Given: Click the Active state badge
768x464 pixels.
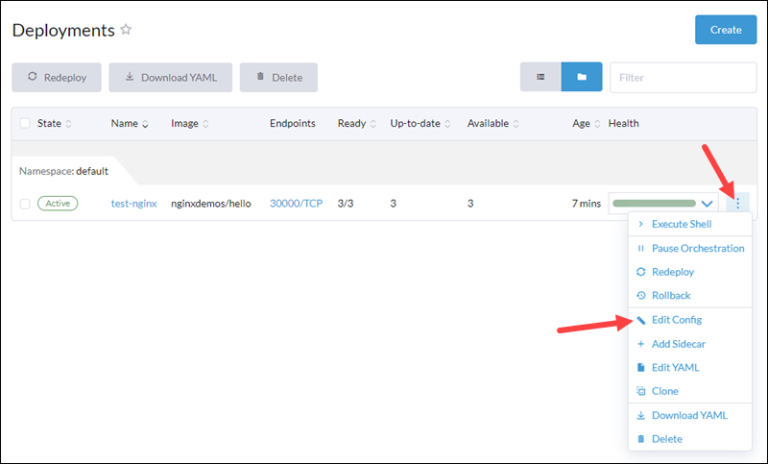Looking at the screenshot, I should (x=58, y=203).
